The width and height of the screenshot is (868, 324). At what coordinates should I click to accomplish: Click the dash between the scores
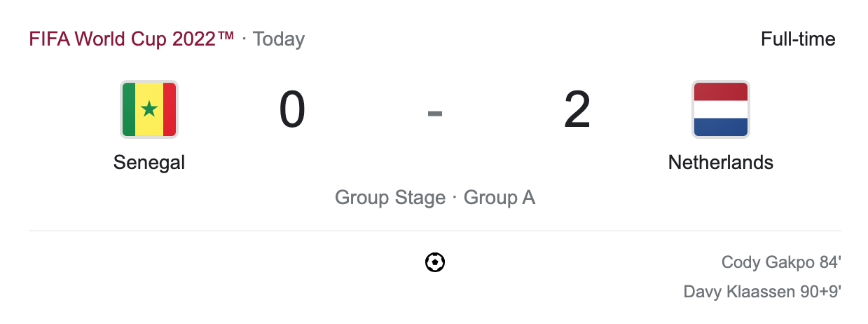click(435, 112)
